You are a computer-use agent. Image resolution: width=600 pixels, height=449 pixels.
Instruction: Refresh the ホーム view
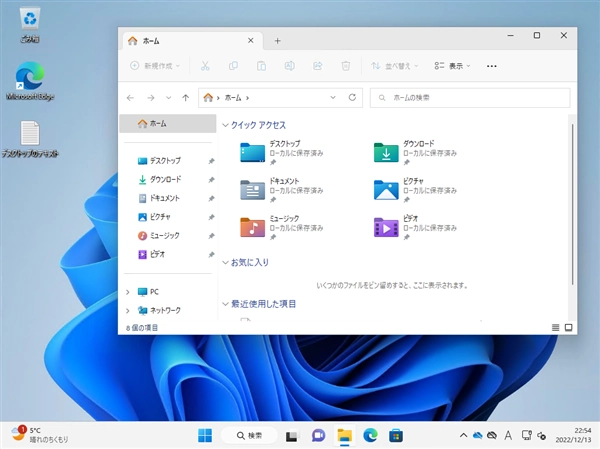[352, 98]
